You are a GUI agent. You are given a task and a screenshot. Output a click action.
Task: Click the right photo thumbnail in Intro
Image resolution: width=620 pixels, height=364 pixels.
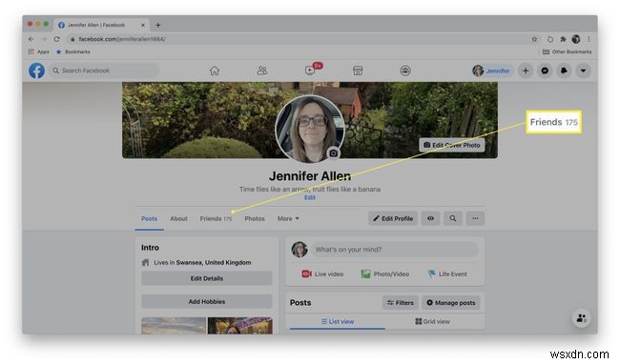click(x=240, y=326)
